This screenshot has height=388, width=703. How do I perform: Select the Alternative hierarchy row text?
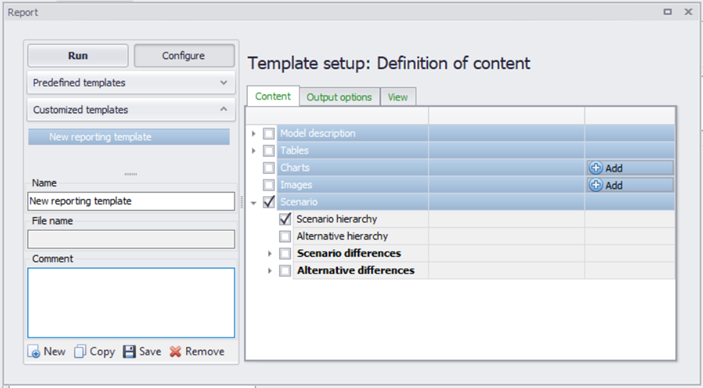tap(342, 236)
